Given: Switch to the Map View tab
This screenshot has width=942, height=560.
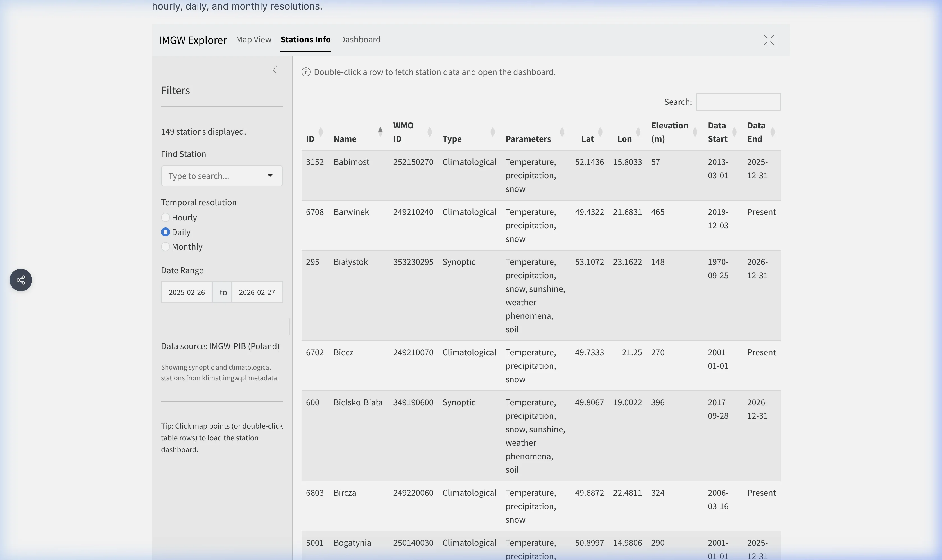Looking at the screenshot, I should 253,40.
